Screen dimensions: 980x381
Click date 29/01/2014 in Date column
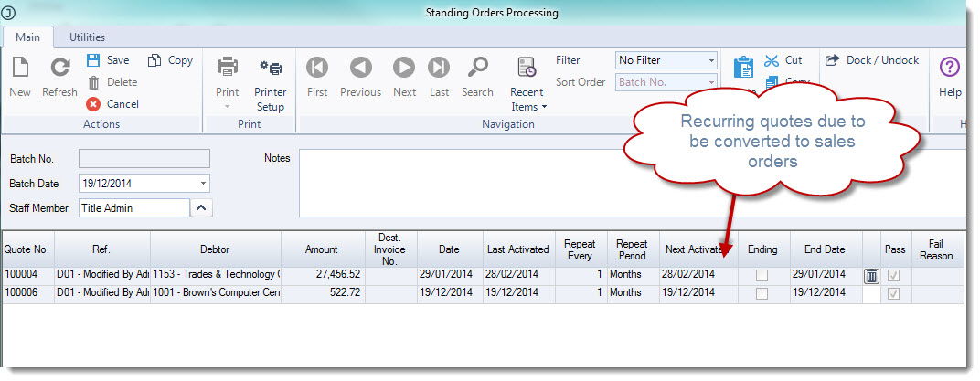450,274
